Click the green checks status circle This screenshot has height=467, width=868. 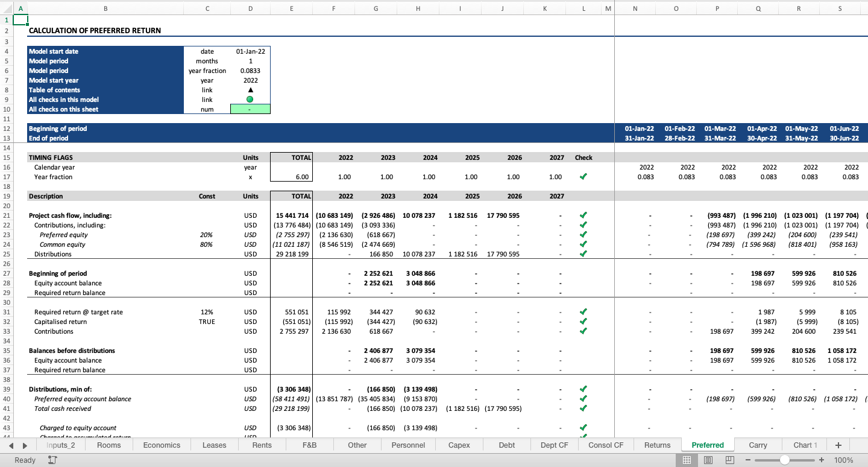tap(250, 100)
